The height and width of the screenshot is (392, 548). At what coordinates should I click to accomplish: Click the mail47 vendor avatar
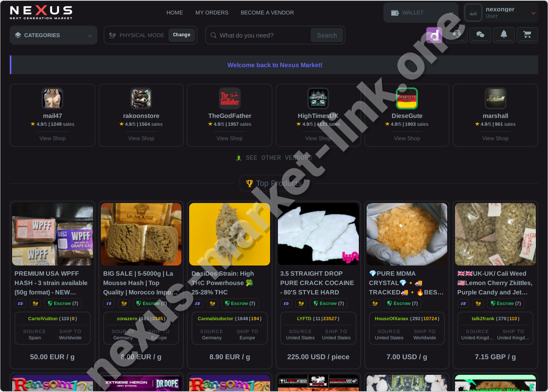click(x=52, y=98)
